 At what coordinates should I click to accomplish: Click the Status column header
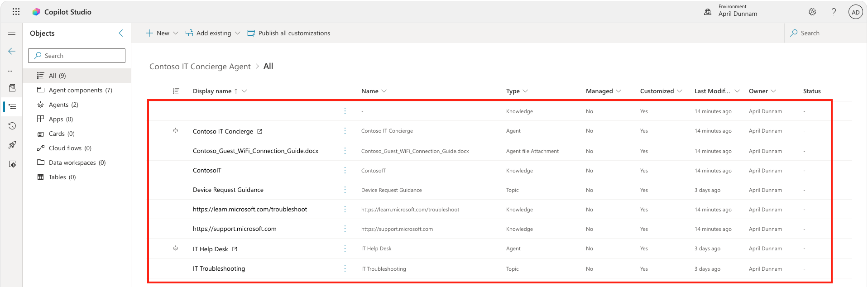click(812, 91)
